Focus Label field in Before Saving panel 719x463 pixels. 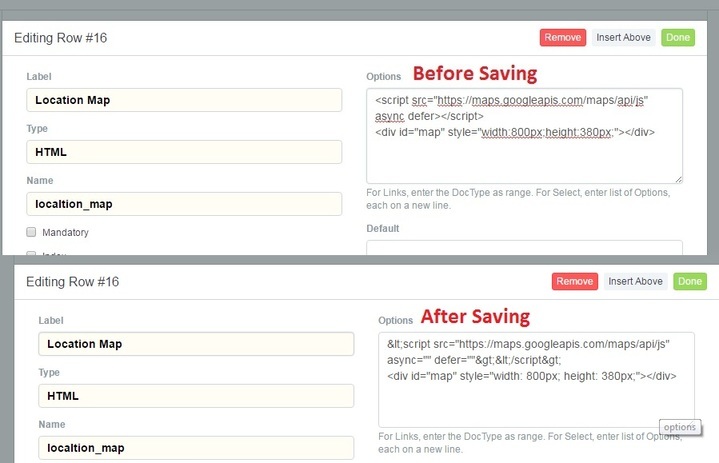[184, 100]
